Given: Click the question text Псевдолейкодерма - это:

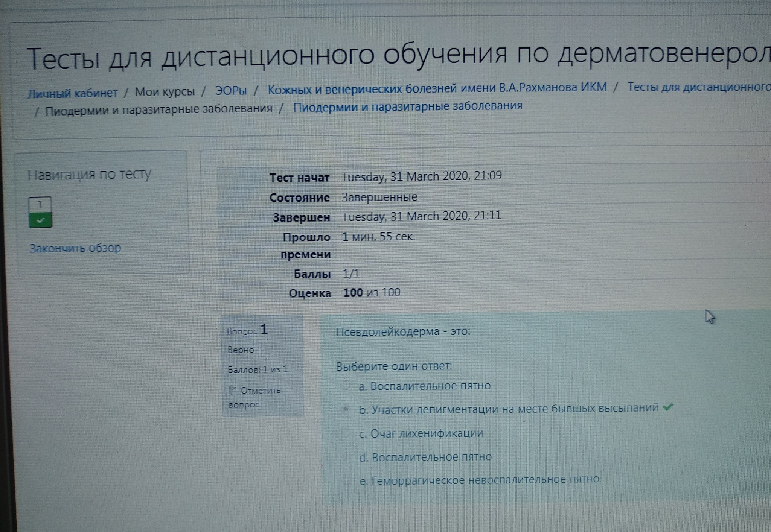Looking at the screenshot, I should (403, 332).
